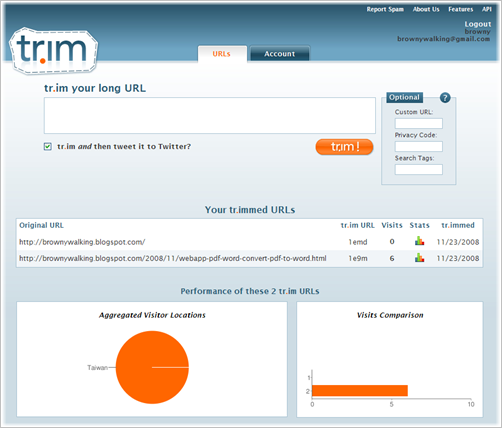Screen dimensions: 502x428
Task: Click the tr.im URL column header
Action: (358, 225)
